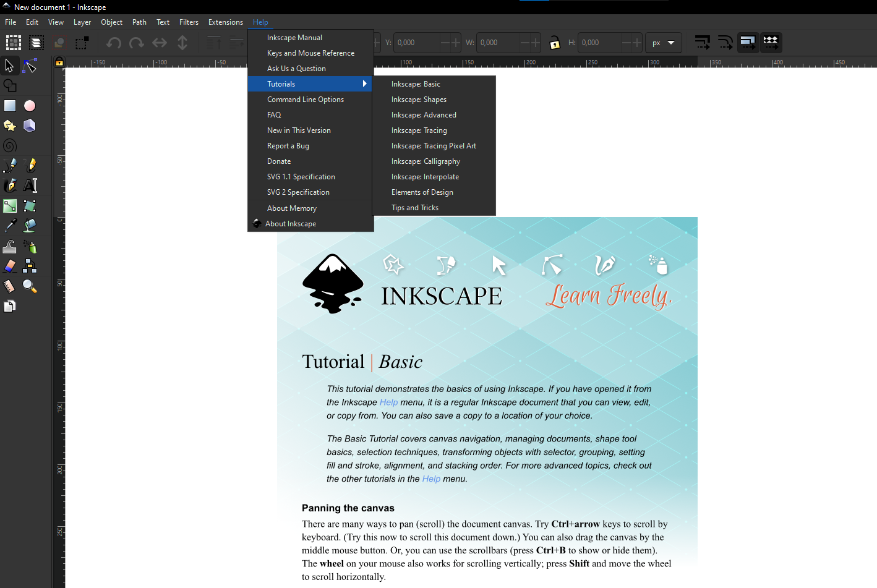Open the Layer menu

tap(82, 22)
